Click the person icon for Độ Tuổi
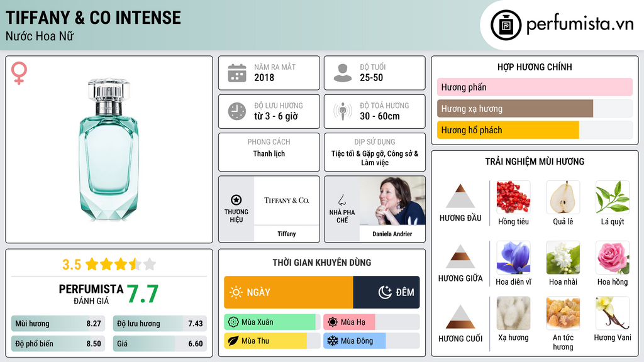The height and width of the screenshot is (362, 644). pos(343,73)
